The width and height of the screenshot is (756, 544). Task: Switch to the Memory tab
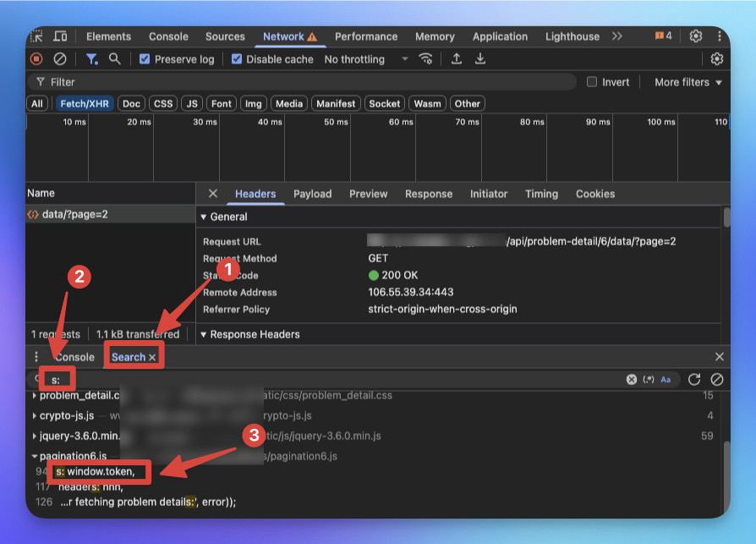click(435, 36)
